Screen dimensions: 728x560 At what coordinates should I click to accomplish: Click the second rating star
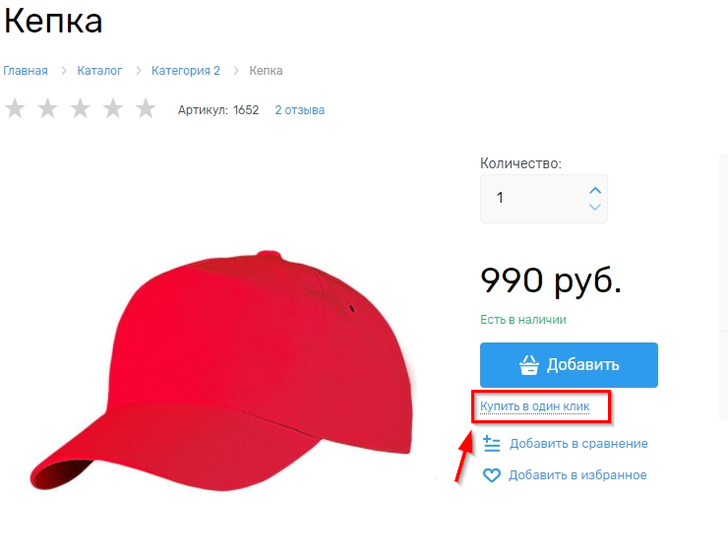pyautogui.click(x=47, y=108)
